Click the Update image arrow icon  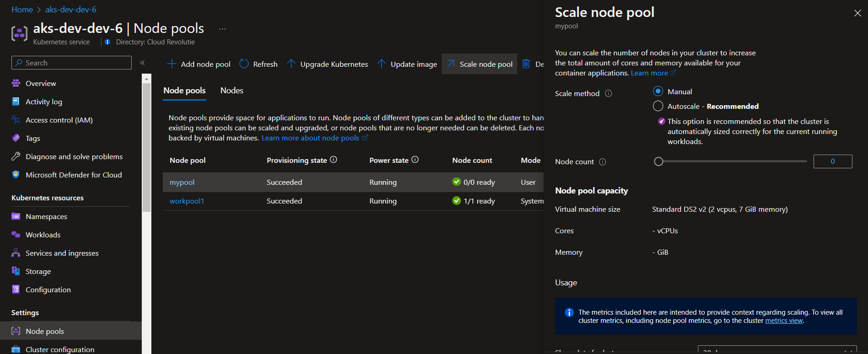(381, 64)
